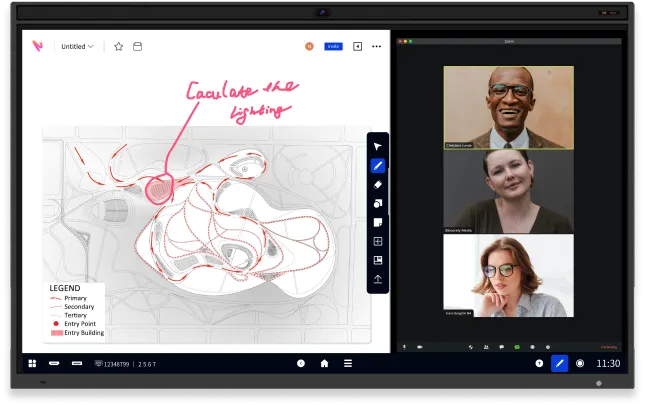Click the whiteboard app logo
Image resolution: width=645 pixels, height=405 pixels.
tap(38, 46)
